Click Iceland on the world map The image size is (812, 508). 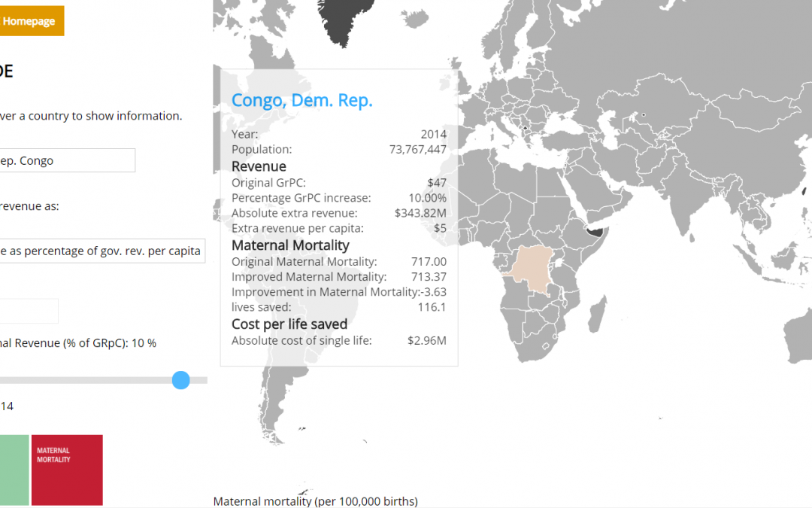[415, 19]
